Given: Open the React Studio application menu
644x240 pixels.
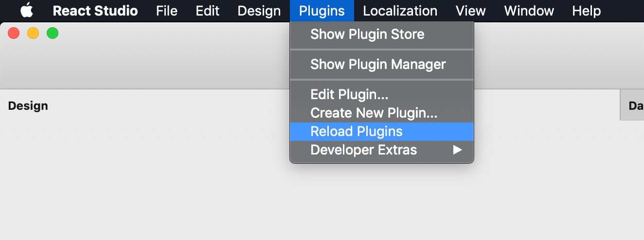Looking at the screenshot, I should point(95,11).
